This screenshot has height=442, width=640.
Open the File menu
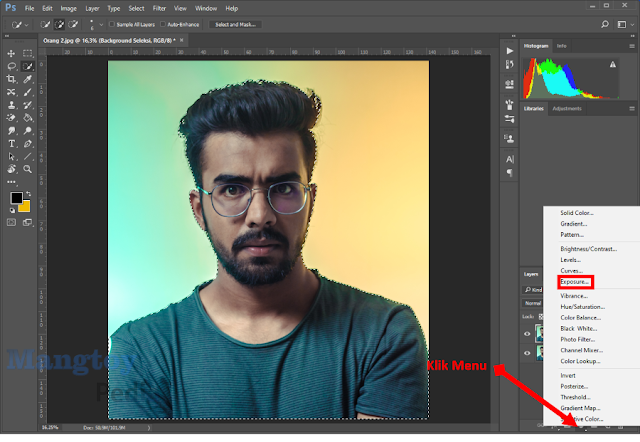[29, 8]
